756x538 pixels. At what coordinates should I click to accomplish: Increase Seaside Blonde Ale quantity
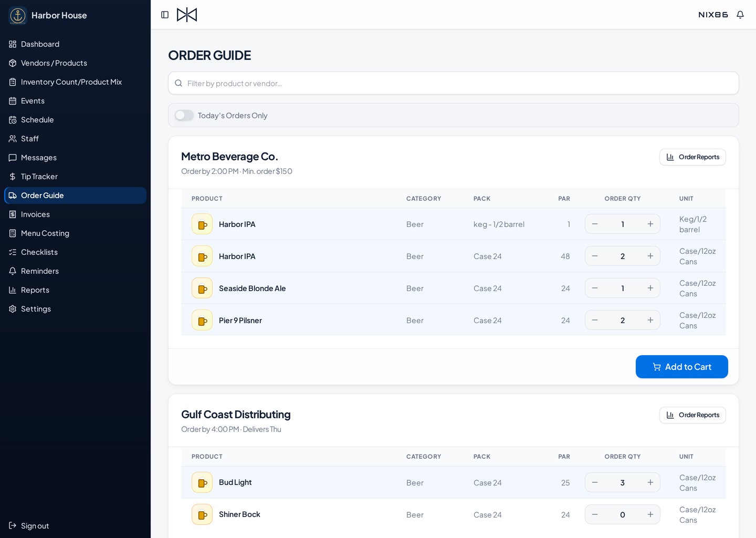(650, 288)
